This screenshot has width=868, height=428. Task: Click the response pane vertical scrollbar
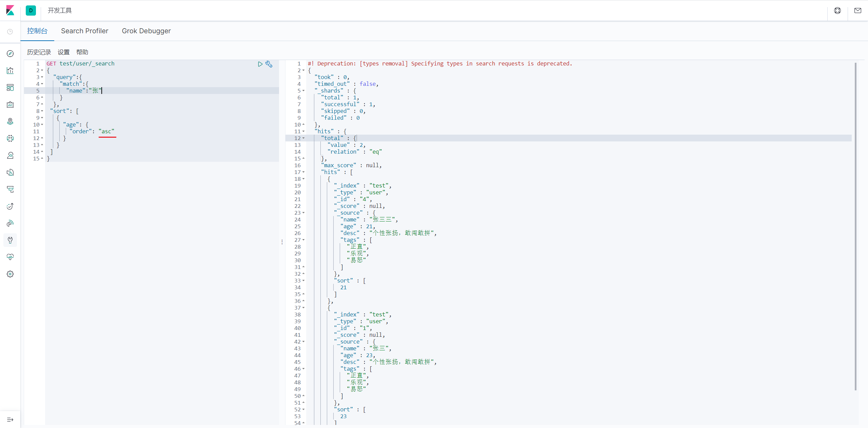[x=855, y=226]
